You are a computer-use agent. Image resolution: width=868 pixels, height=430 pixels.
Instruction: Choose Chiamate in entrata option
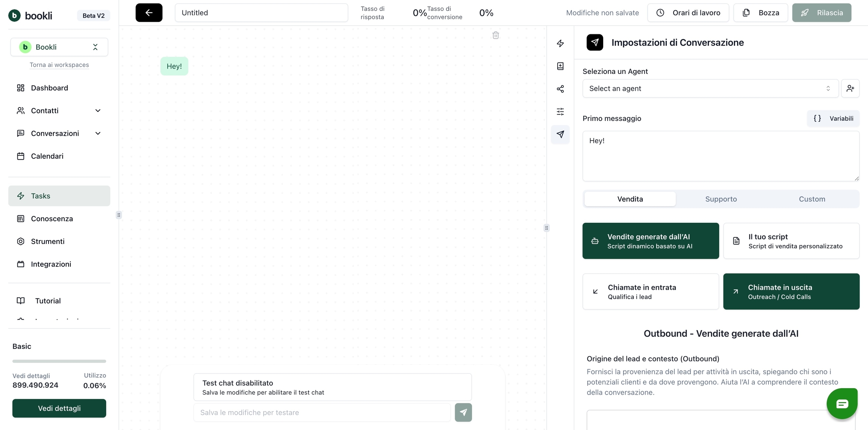(x=650, y=291)
